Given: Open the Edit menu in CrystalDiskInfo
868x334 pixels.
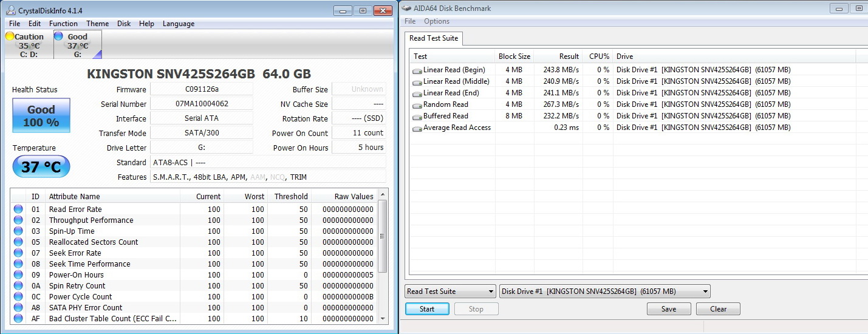Looking at the screenshot, I should click(35, 24).
